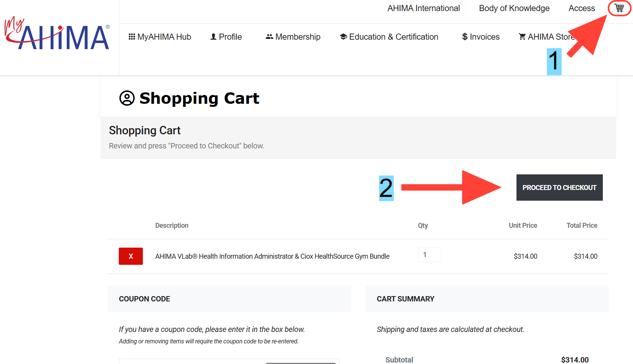The height and width of the screenshot is (364, 633).
Task: Click the AHIMA VLab bundle description
Action: click(272, 256)
